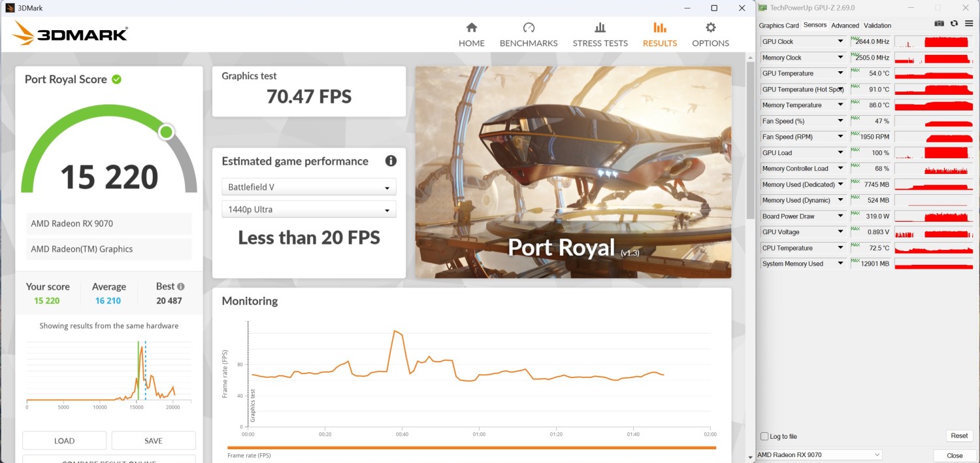980x463 pixels.
Task: Open the BENCHMARKS gauge icon tab
Action: (529, 35)
